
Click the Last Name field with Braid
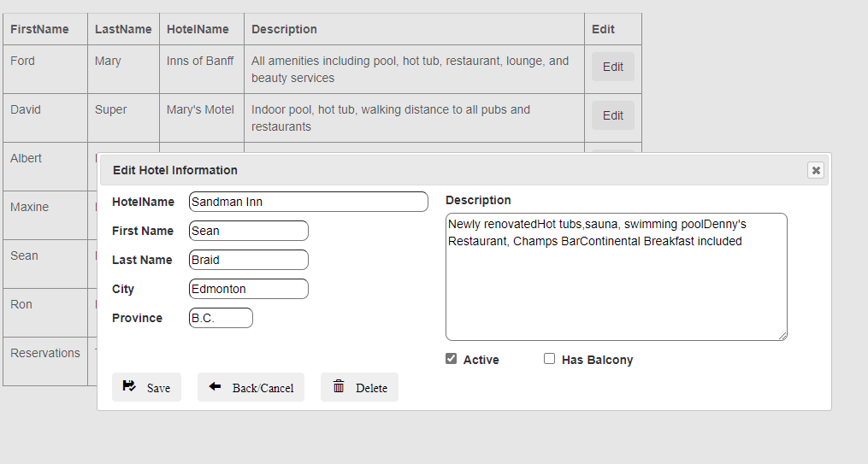pyautogui.click(x=249, y=260)
